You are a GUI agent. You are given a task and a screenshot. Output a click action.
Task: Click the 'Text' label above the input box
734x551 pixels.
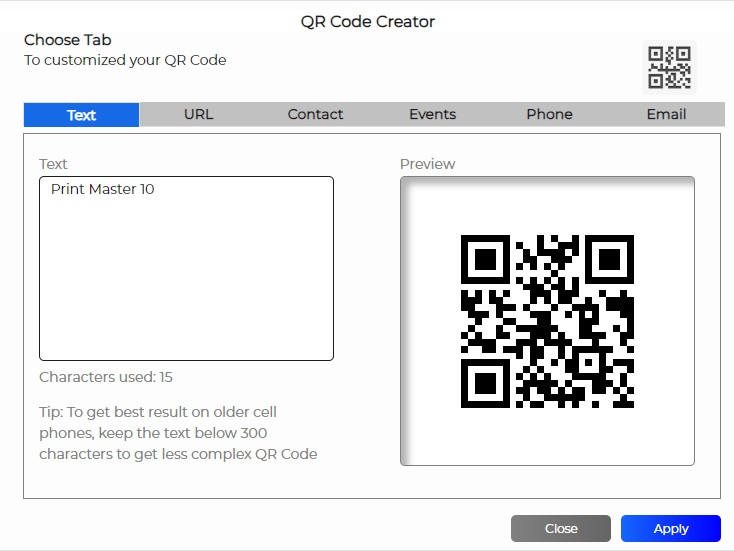(53, 164)
